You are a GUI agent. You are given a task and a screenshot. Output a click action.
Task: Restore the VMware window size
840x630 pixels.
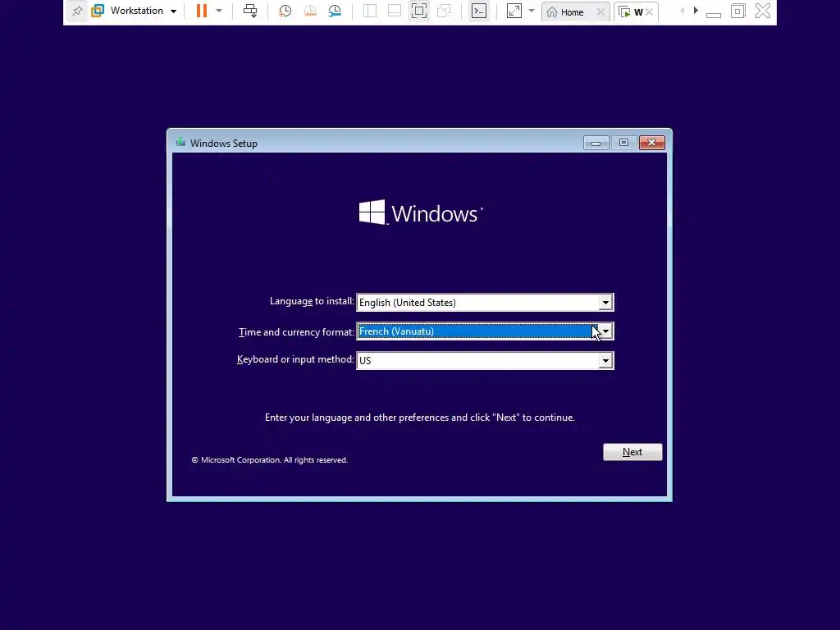737,11
